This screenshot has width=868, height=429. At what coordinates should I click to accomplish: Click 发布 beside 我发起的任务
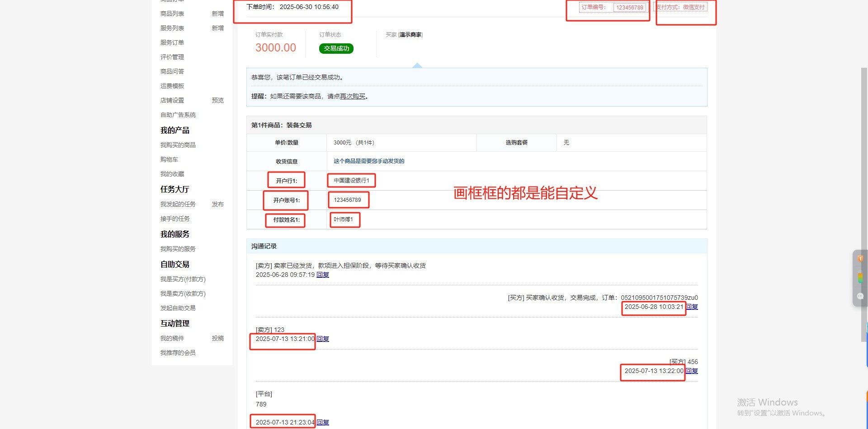(x=218, y=204)
